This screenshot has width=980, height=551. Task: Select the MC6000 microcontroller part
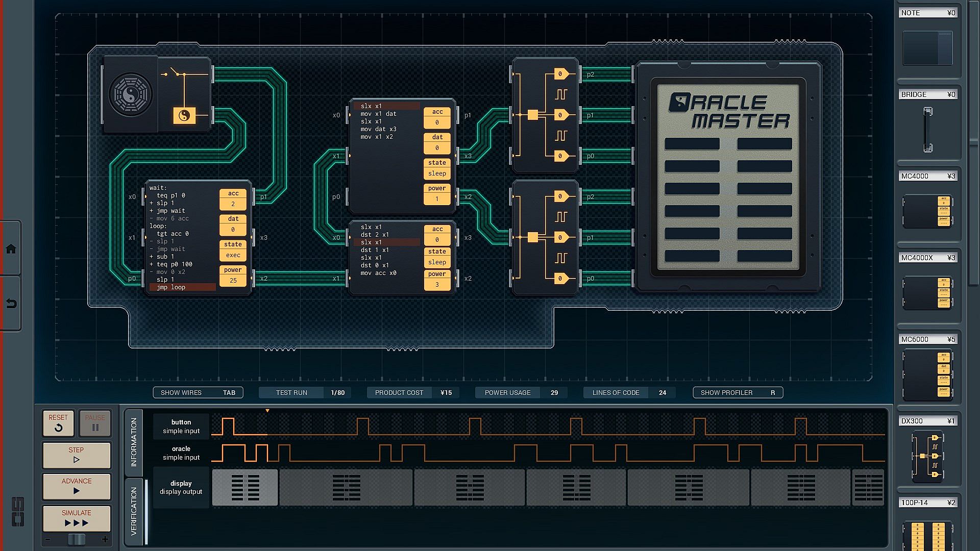click(927, 375)
